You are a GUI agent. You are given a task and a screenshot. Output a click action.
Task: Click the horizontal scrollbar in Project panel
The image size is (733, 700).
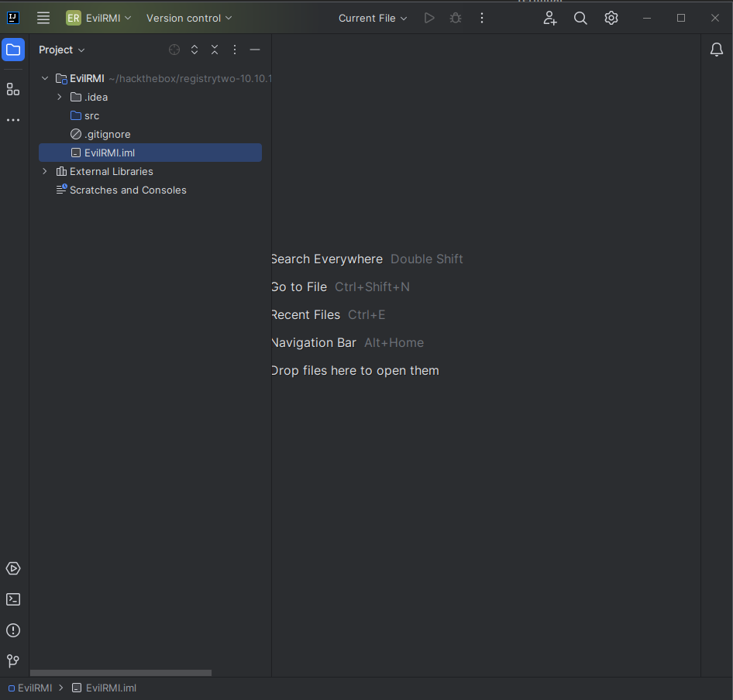pos(121,673)
